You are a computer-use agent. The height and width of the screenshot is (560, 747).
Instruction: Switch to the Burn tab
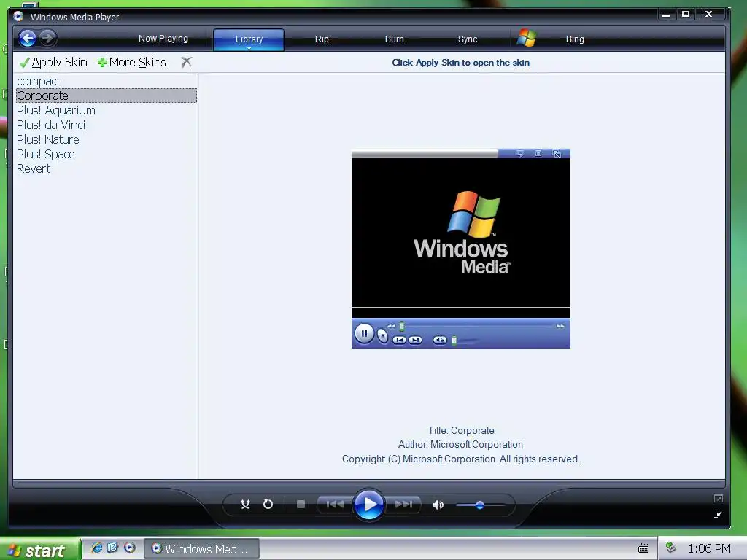point(395,39)
